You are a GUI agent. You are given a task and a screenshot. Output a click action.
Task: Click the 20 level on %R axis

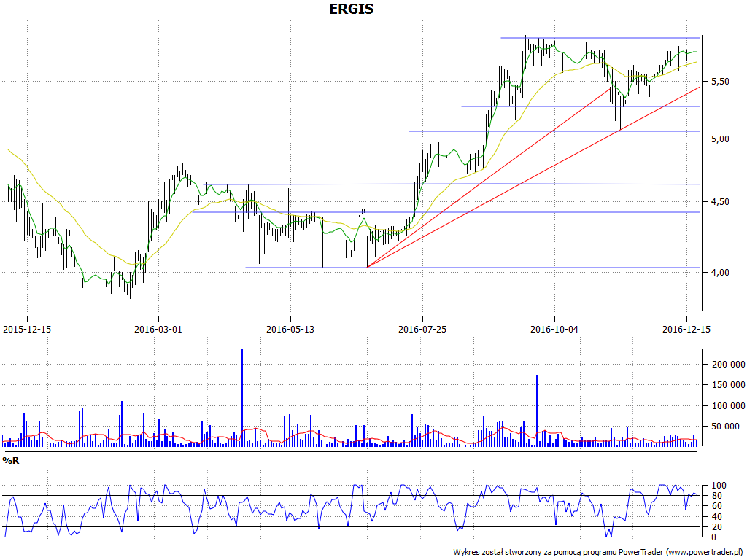(x=716, y=527)
